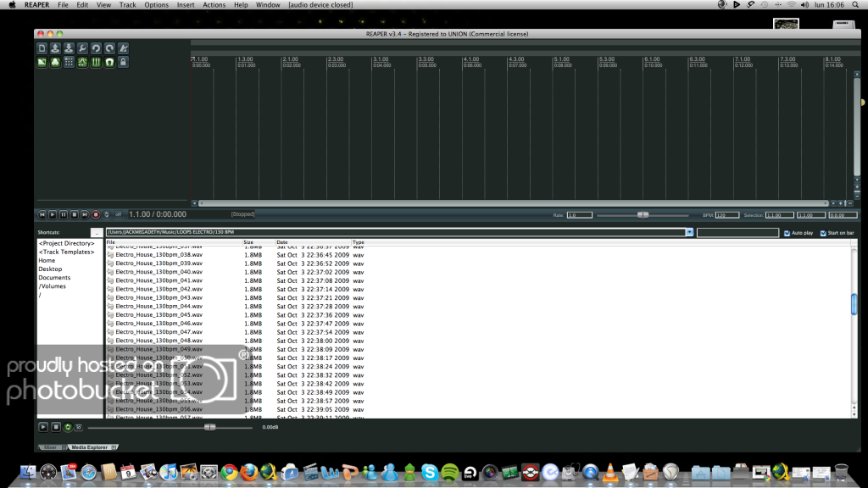Toggle envelope points move with items
The width and height of the screenshot is (868, 488).
[82, 62]
